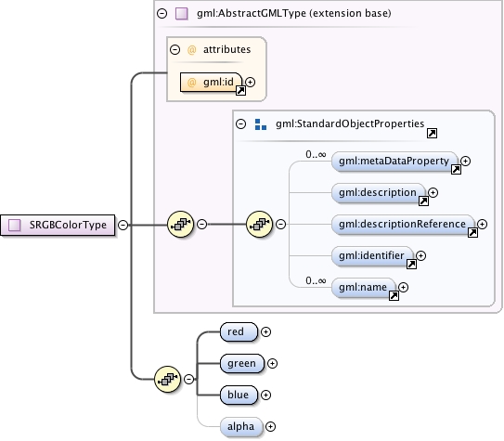The image size is (504, 441).
Task: Expand gml:descriptionReference element
Action: (x=482, y=224)
